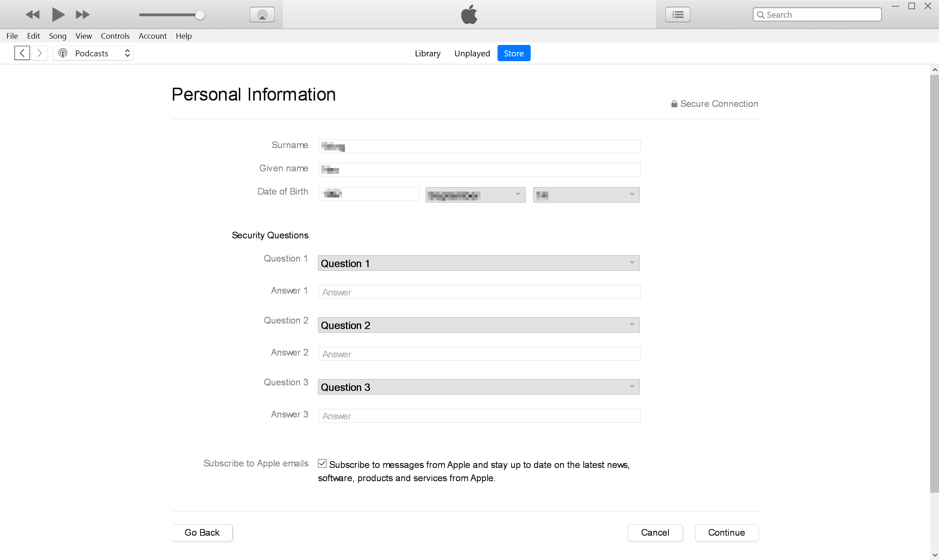Click the rewind previous track icon
This screenshot has width=939, height=560.
(32, 15)
